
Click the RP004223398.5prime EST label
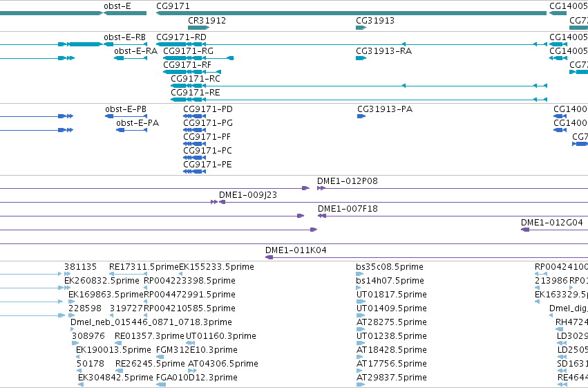(x=190, y=281)
